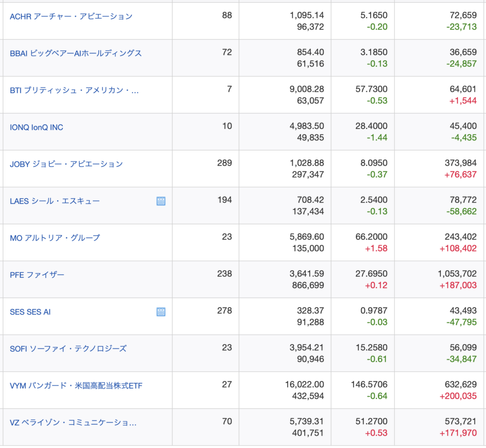Select the JOBY quantity cell showing 289

click(224, 163)
